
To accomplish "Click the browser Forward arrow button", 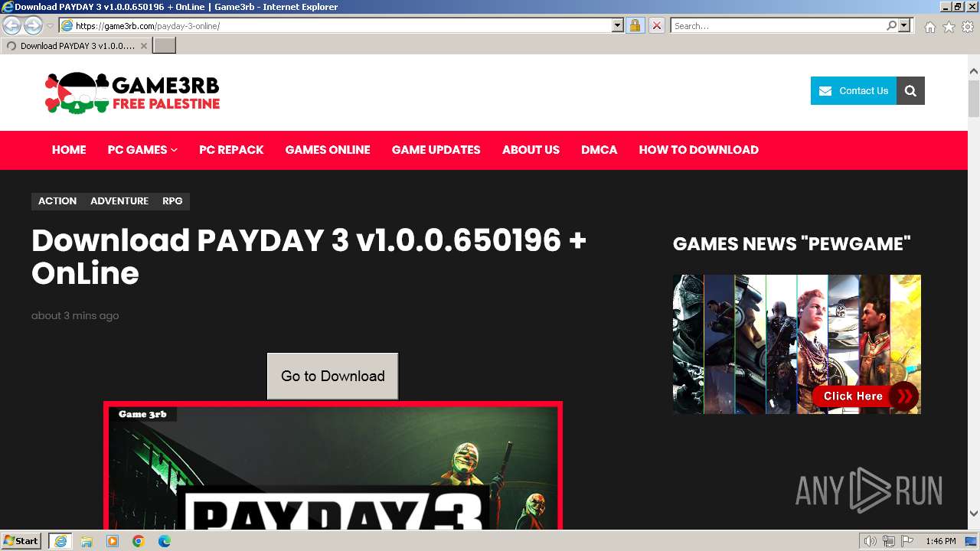I will (x=33, y=25).
